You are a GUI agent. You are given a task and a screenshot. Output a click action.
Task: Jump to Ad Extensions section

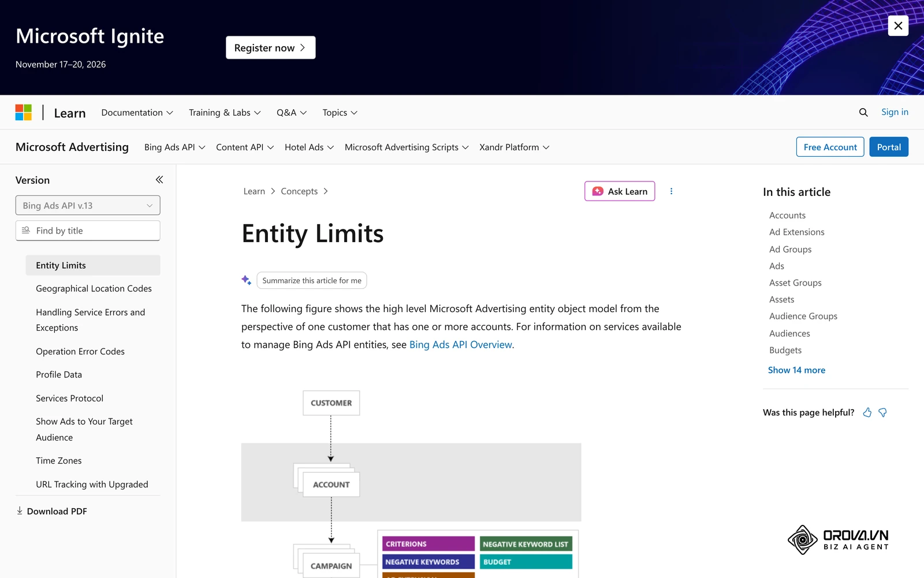(796, 232)
